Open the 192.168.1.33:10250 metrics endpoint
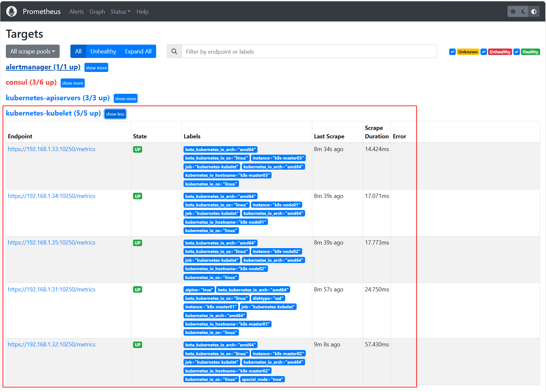The image size is (546, 392). (x=52, y=149)
